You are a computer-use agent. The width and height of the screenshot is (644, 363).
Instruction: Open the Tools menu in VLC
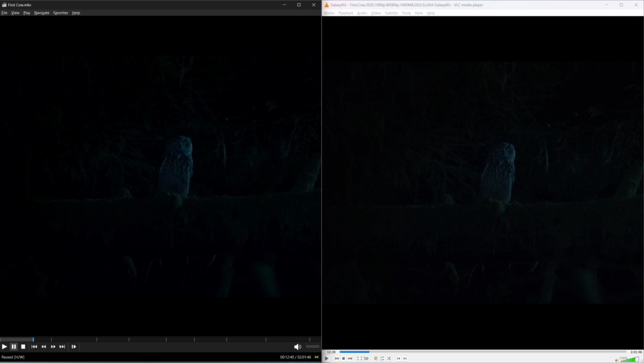[x=406, y=13]
